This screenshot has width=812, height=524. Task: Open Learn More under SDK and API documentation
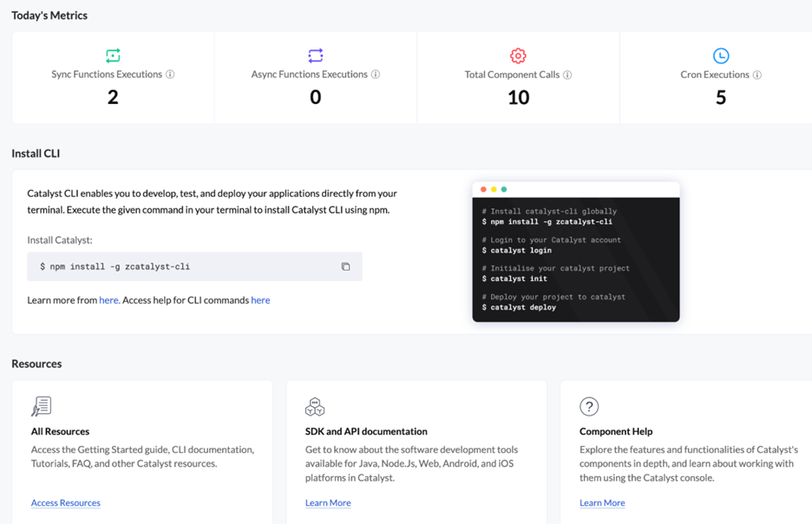(x=328, y=502)
